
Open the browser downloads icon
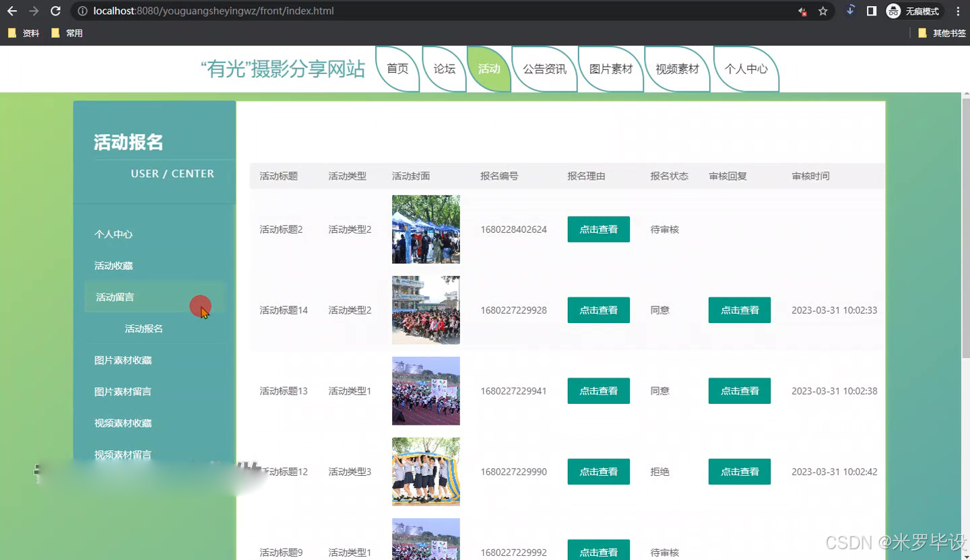pos(850,10)
